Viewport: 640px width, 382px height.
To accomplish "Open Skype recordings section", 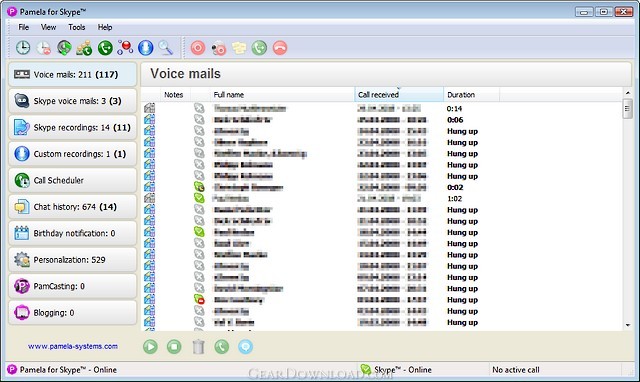I will (x=72, y=127).
